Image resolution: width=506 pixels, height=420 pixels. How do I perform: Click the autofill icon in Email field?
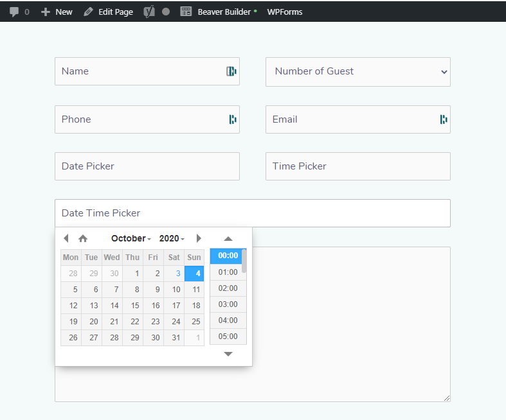pyautogui.click(x=444, y=119)
